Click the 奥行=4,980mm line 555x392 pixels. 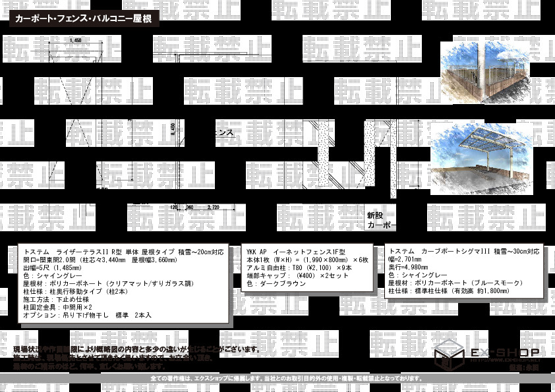[408, 267]
